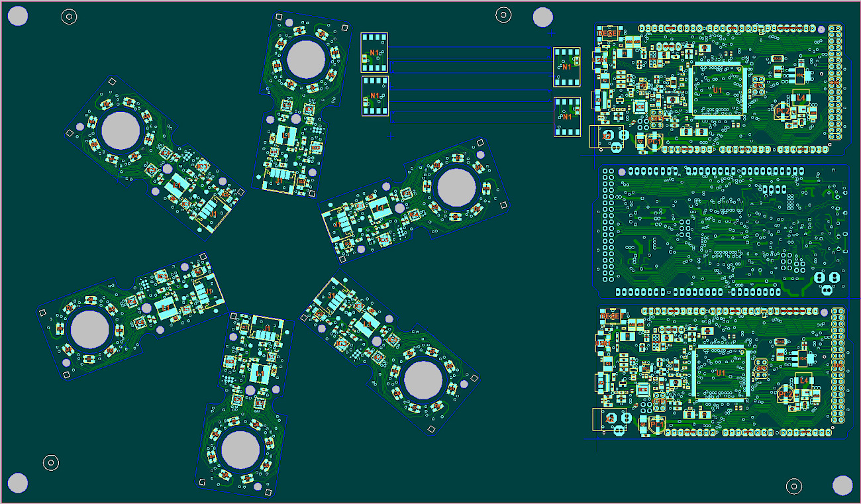Select regulator IC4 on the upper right board
This screenshot has width=861, height=504.
click(800, 75)
